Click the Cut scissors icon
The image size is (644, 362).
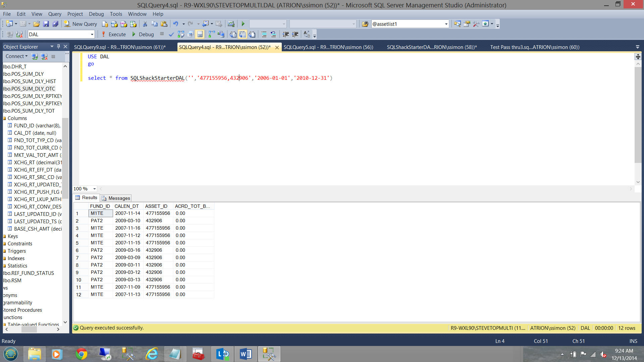pos(145,24)
